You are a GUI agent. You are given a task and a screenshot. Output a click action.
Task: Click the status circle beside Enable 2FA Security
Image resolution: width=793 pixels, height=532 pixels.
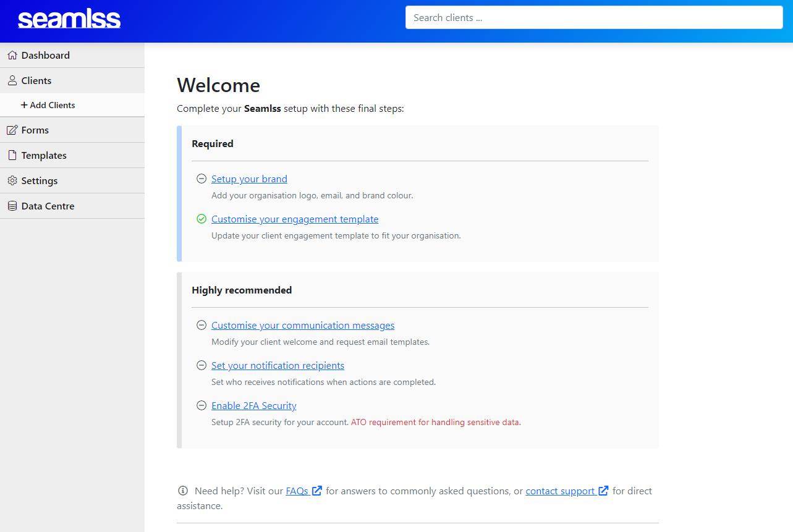(x=201, y=405)
